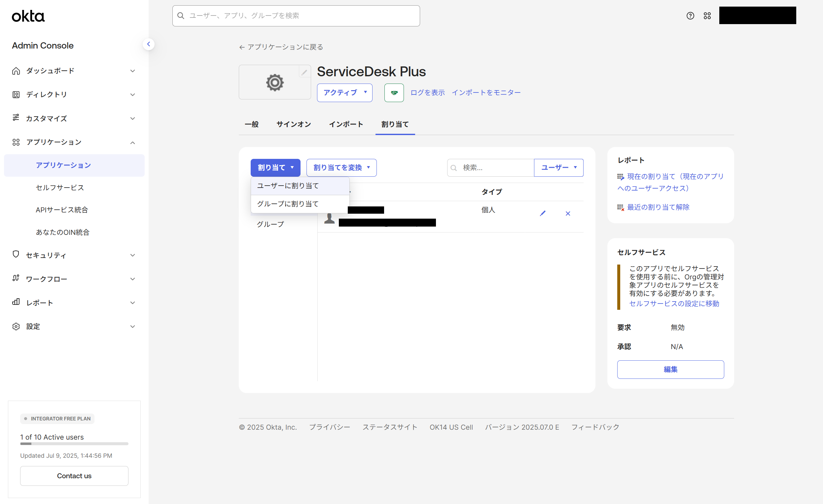The image size is (823, 504).
Task: Open the apps grid icon in header
Action: click(x=707, y=16)
